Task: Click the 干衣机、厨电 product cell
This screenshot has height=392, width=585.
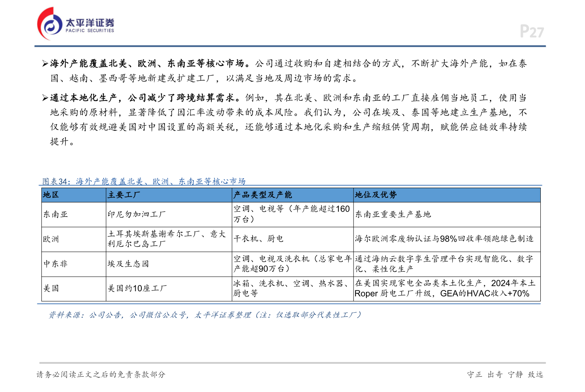Action: tap(258, 239)
